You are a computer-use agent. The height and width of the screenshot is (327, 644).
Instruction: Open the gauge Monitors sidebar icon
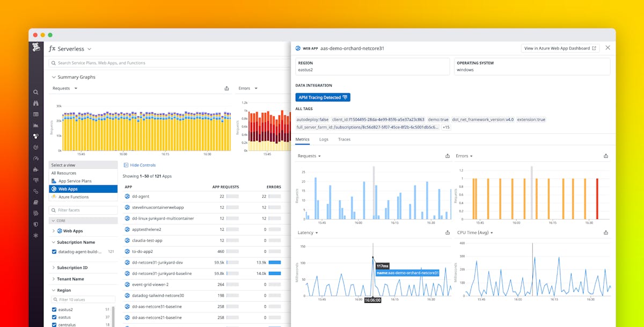[36, 158]
